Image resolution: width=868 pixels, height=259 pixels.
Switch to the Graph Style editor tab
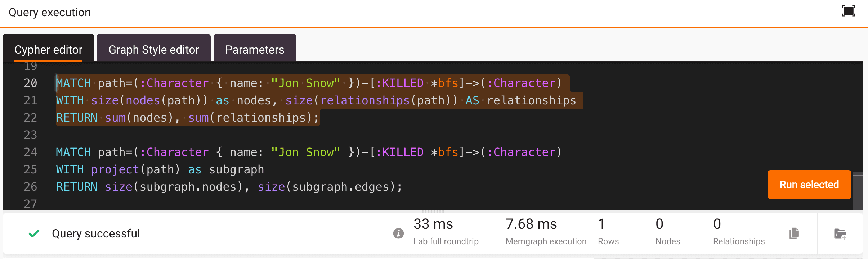[x=154, y=50]
